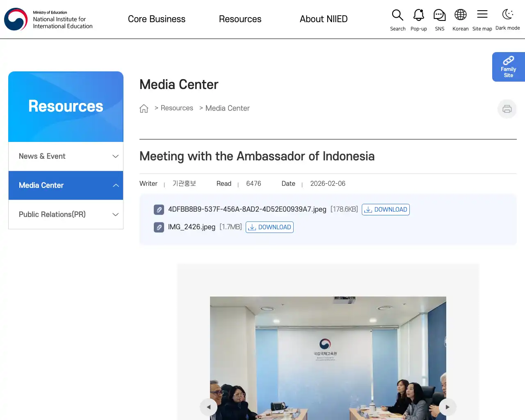The height and width of the screenshot is (420, 525).
Task: Open Resources top menu
Action: pyautogui.click(x=240, y=19)
